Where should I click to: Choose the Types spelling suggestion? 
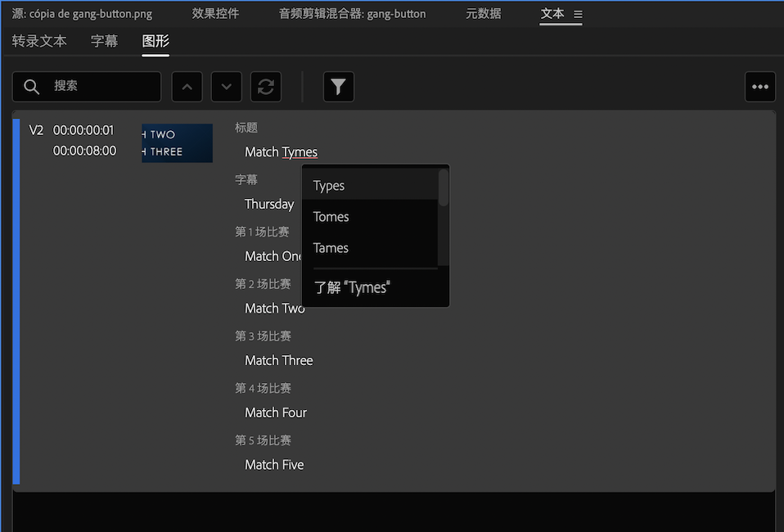[x=370, y=185]
